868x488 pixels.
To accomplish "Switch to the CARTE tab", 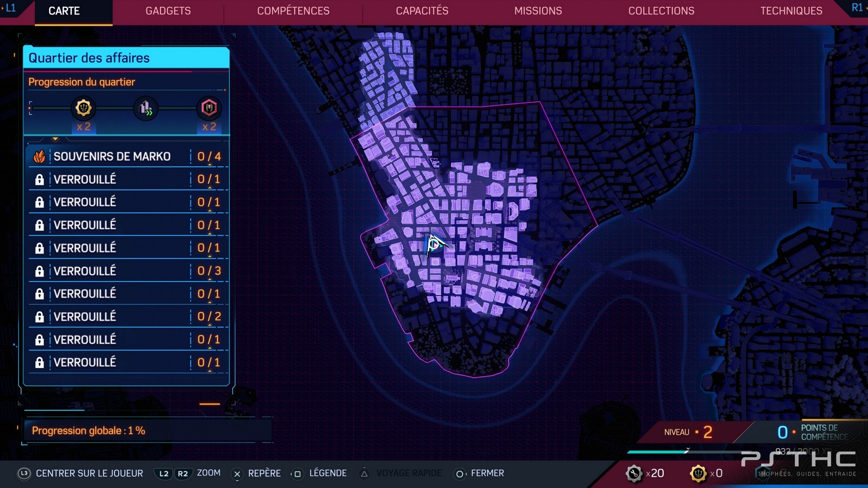I will 64,11.
